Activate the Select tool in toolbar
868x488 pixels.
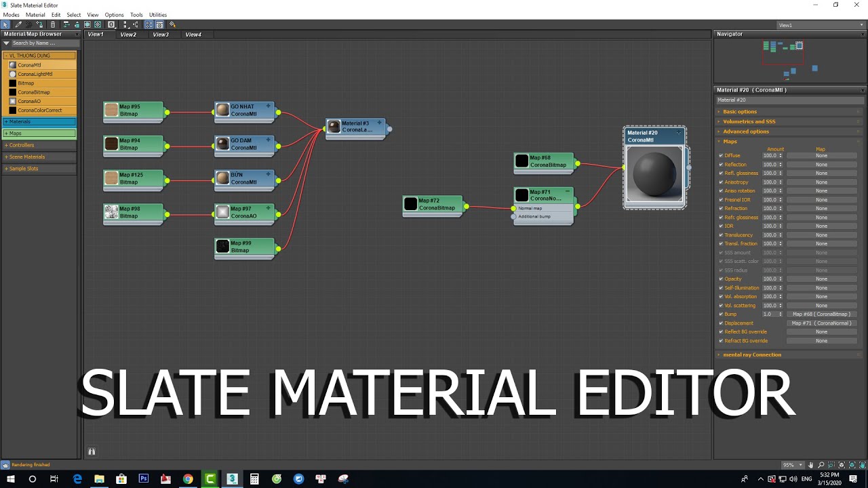(x=5, y=24)
